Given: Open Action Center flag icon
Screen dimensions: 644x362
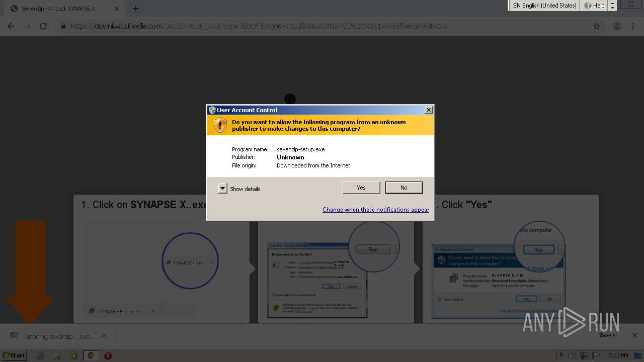Looking at the screenshot, I should 595,355.
